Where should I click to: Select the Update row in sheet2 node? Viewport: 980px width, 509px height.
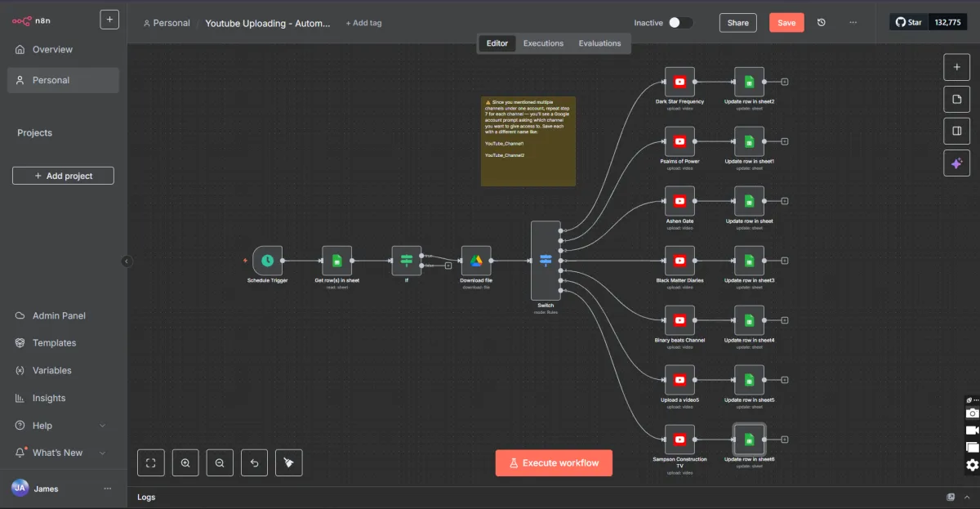[749, 82]
